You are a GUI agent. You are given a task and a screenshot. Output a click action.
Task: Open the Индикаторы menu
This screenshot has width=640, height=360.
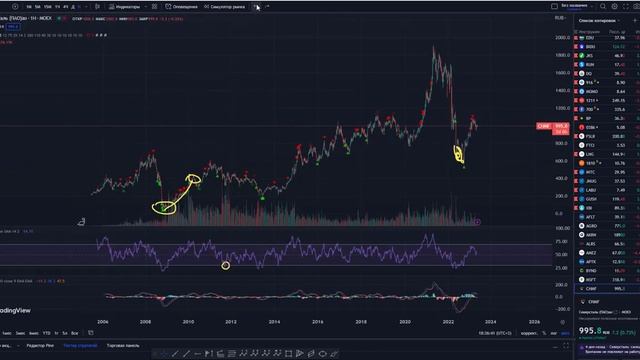pyautogui.click(x=124, y=7)
